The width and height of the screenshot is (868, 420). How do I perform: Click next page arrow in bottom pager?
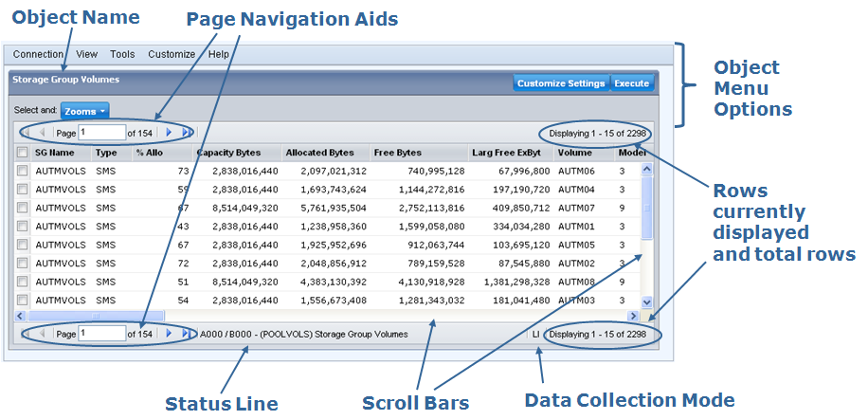pos(169,334)
